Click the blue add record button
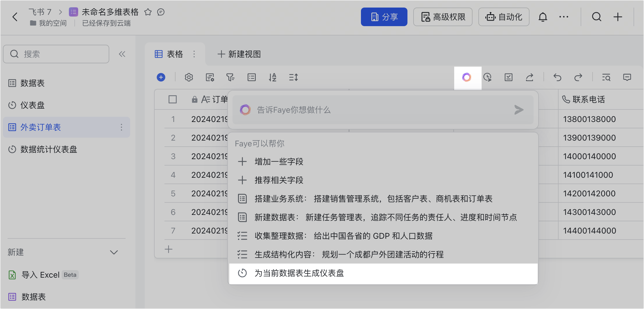Viewport: 644px width, 309px height. coord(161,77)
